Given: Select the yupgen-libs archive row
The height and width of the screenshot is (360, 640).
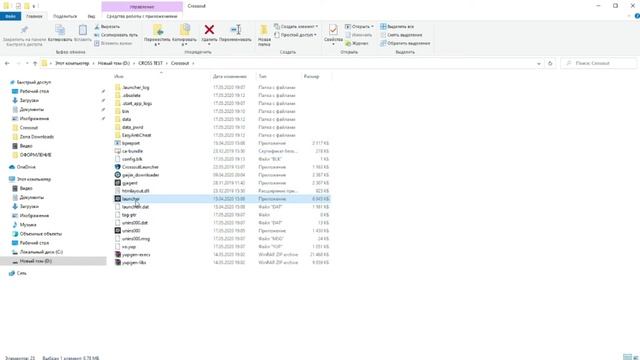Looking at the screenshot, I should pyautogui.click(x=222, y=262).
